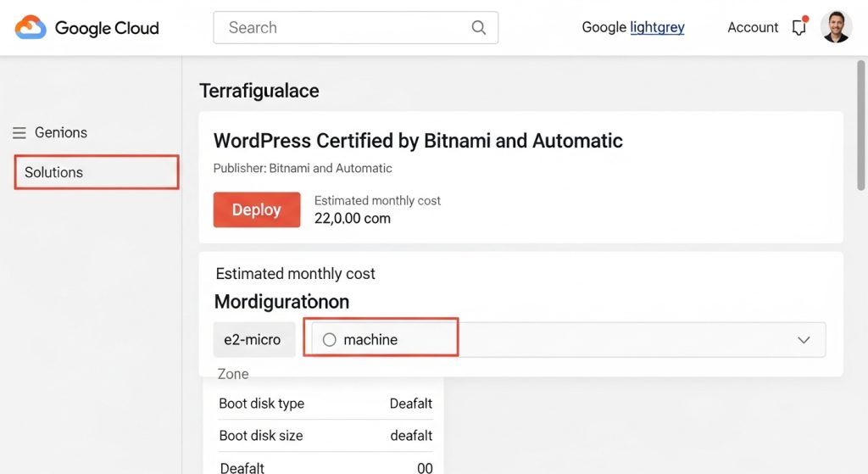Click the e2-micro machine chip
This screenshot has width=868, height=474.
coord(253,339)
